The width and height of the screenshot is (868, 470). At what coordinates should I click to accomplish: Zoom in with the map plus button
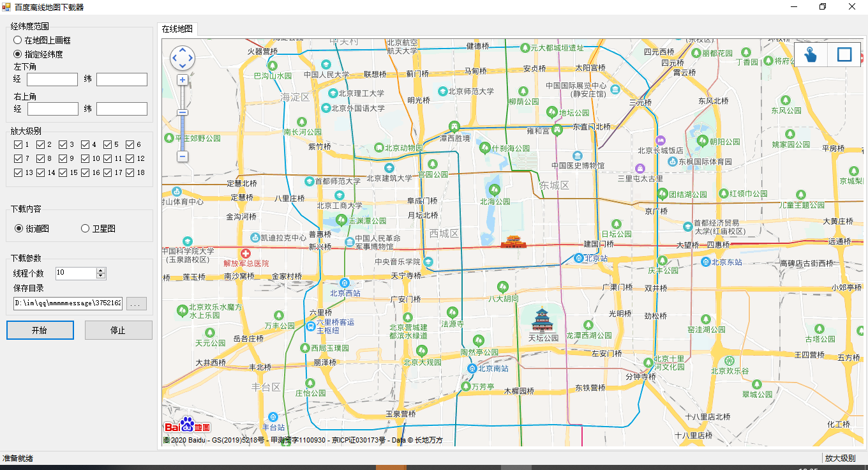[x=183, y=80]
